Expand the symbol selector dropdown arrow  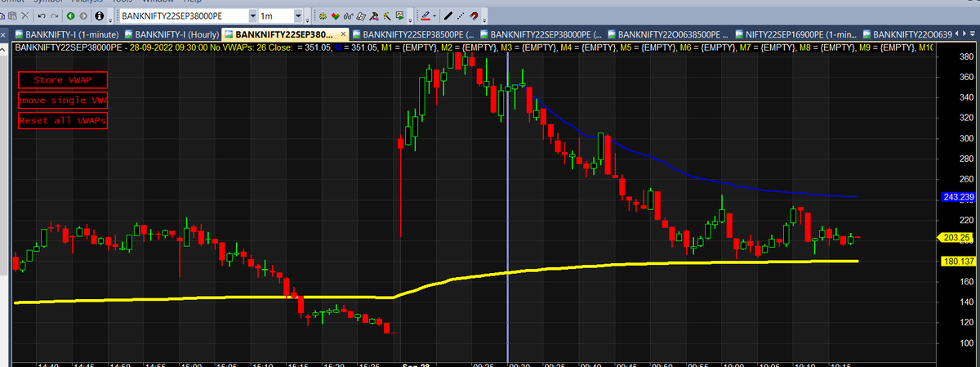click(x=252, y=16)
